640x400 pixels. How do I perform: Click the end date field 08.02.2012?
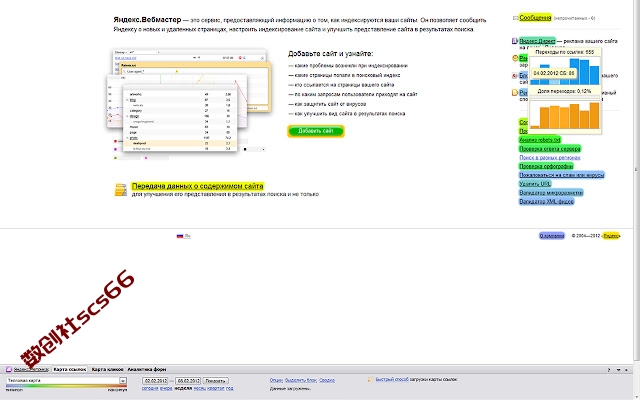(188, 380)
